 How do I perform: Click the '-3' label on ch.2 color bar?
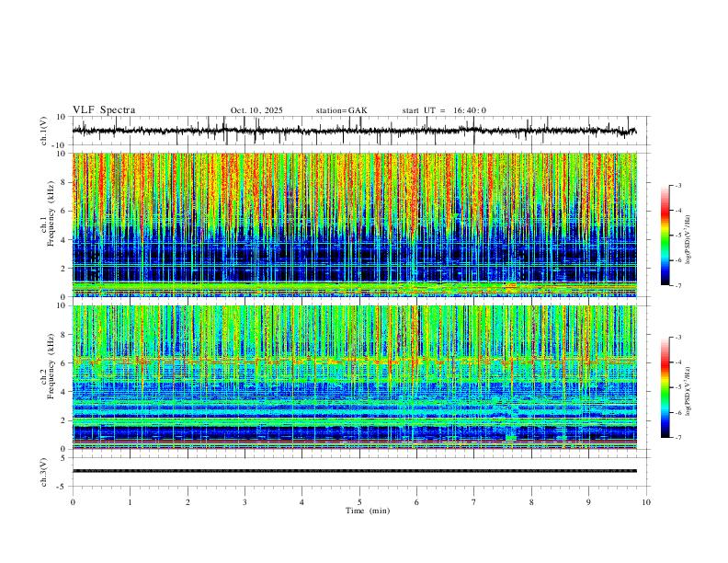tap(678, 338)
